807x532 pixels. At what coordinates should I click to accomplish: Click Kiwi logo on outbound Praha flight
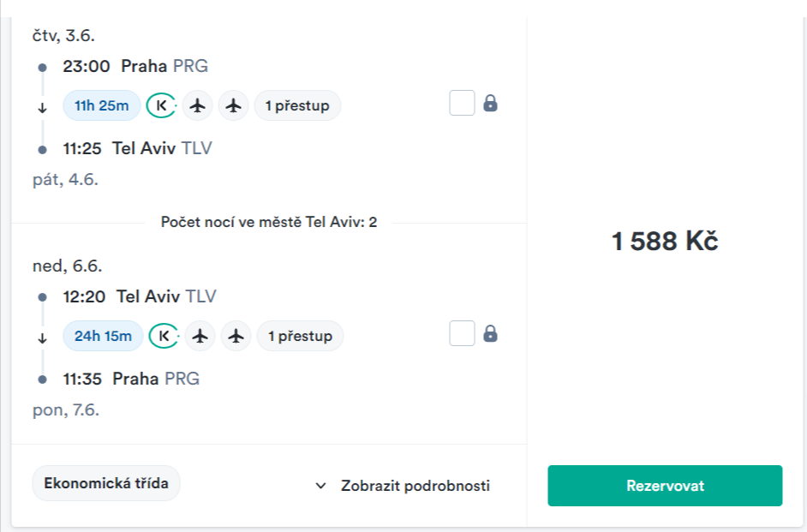[x=160, y=105]
